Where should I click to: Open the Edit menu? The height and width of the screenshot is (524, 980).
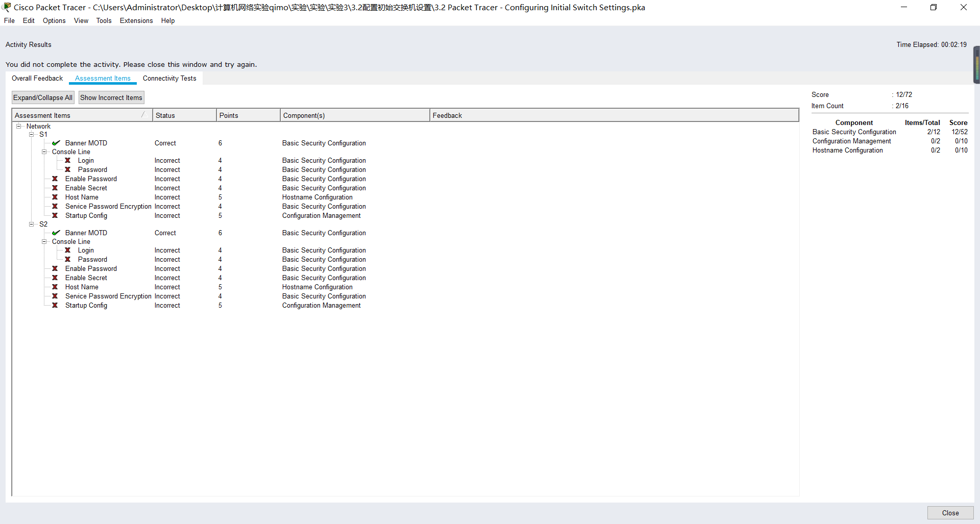click(29, 20)
